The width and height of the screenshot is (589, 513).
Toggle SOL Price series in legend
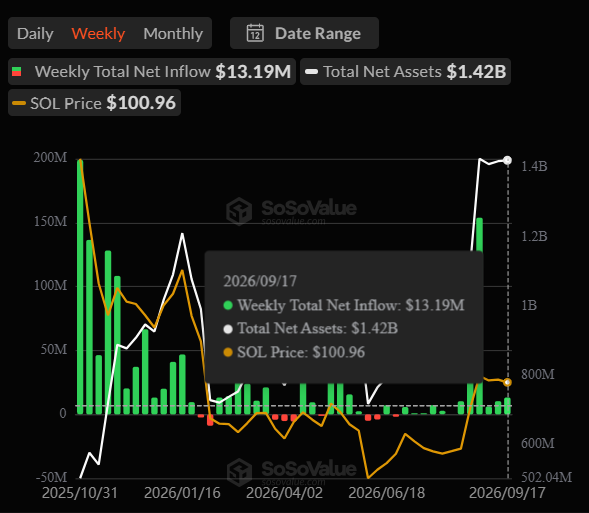94,103
